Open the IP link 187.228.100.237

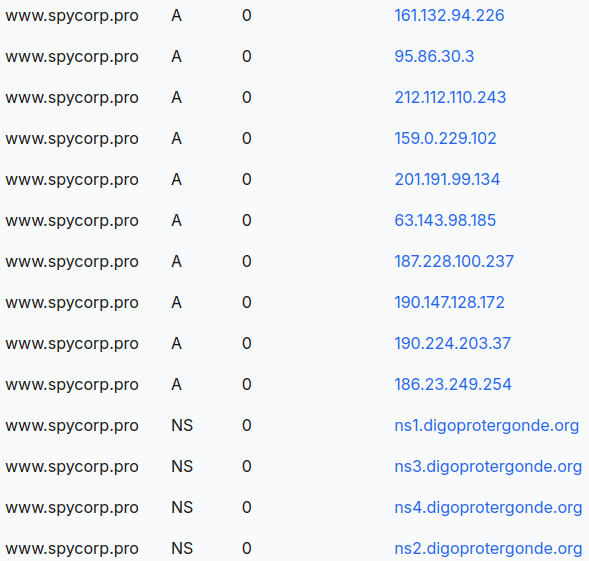[454, 261]
